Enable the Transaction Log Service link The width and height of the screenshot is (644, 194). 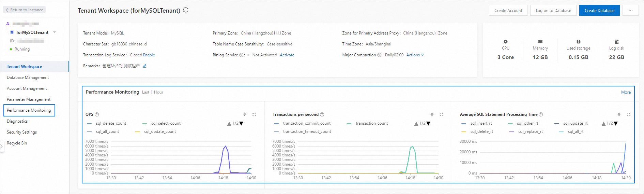tap(149, 55)
